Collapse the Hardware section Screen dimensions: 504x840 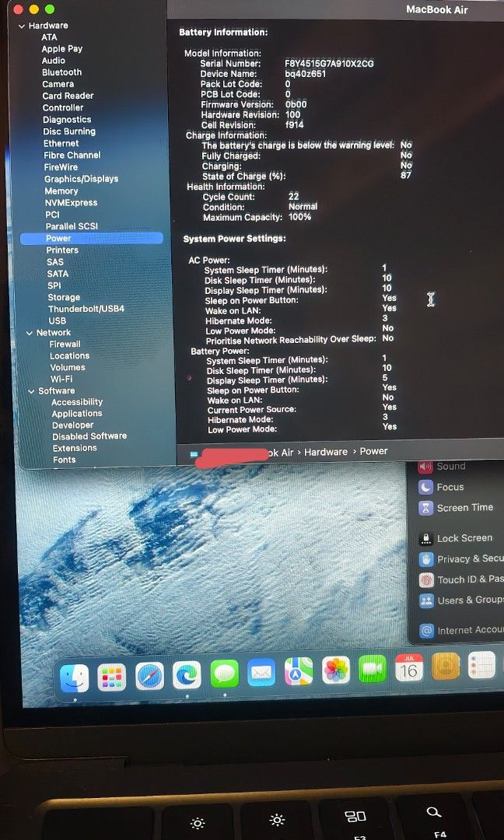tap(22, 26)
